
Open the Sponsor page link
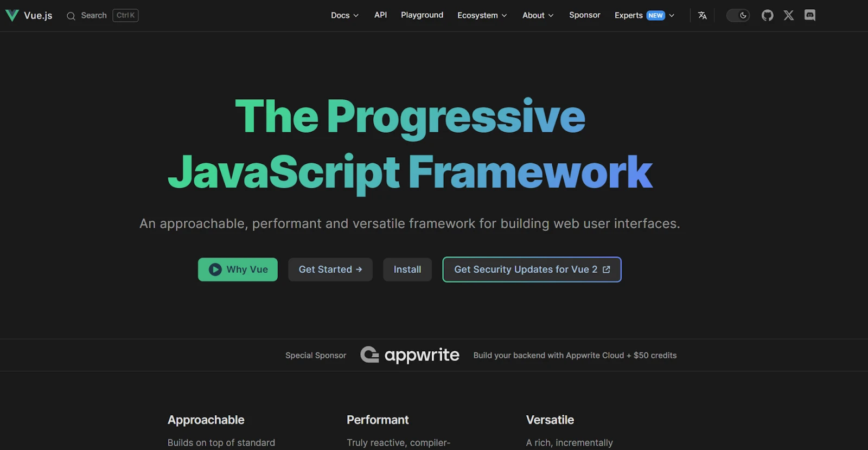[x=584, y=15]
